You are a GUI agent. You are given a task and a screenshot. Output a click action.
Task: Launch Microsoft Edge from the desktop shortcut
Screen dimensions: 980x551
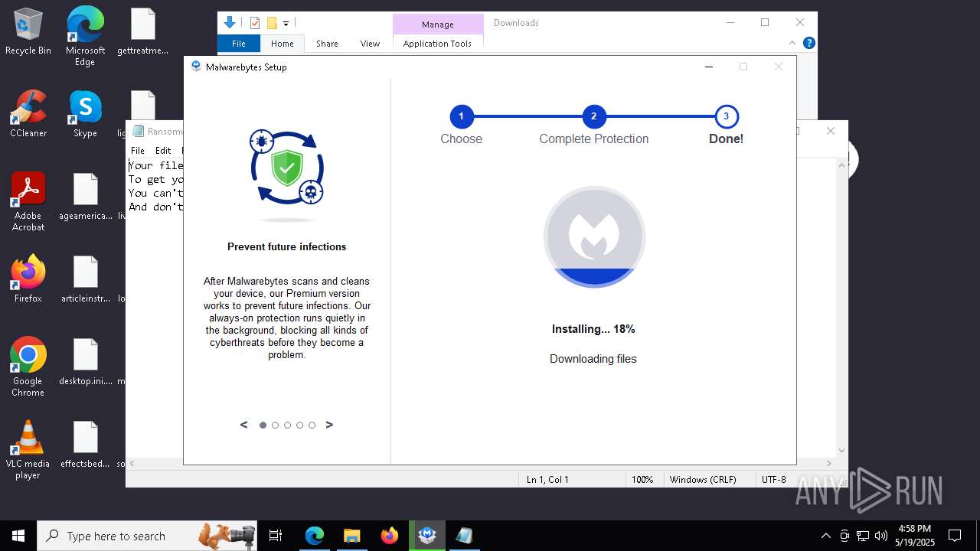85,36
